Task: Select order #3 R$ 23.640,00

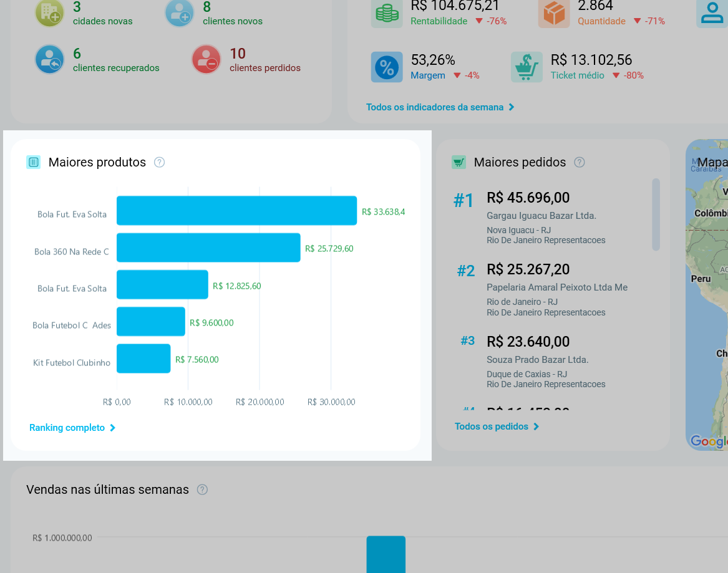Action: [528, 342]
